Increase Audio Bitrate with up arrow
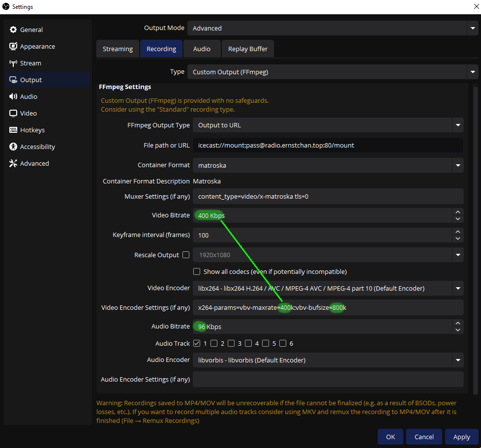Screen dimensions: 481x448 tap(458, 323)
